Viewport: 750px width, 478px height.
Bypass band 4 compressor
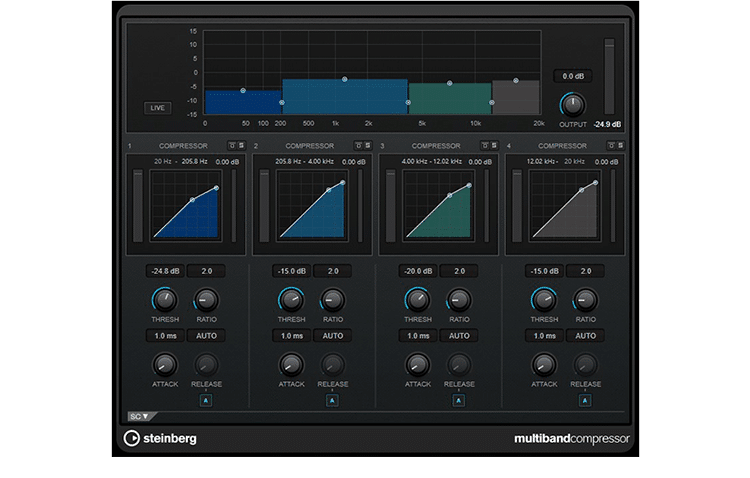[611, 145]
